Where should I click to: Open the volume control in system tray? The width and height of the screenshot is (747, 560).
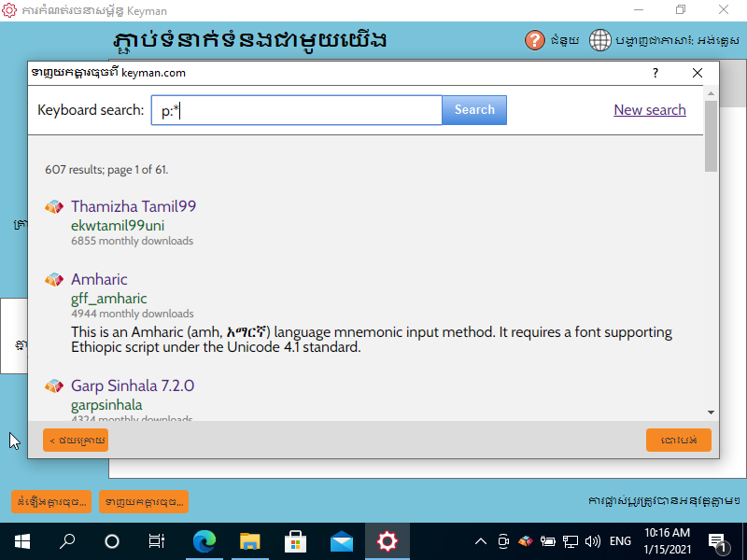point(593,541)
